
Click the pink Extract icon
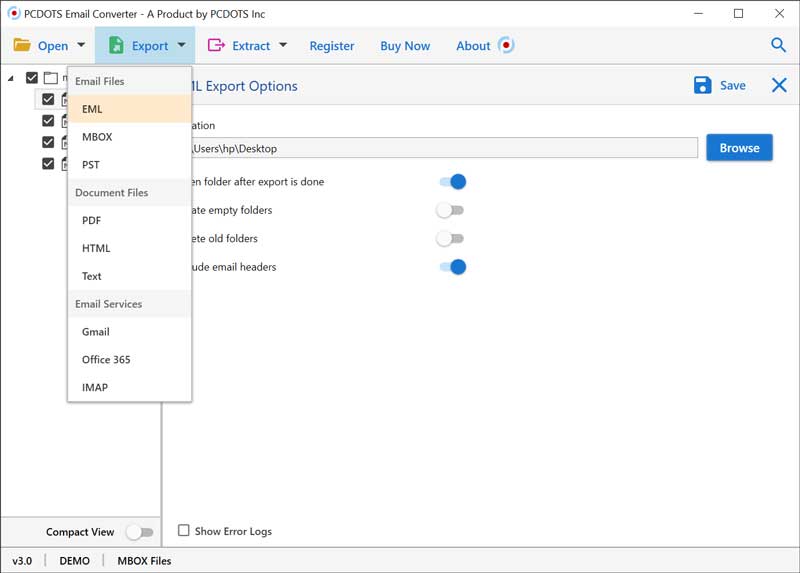(215, 45)
